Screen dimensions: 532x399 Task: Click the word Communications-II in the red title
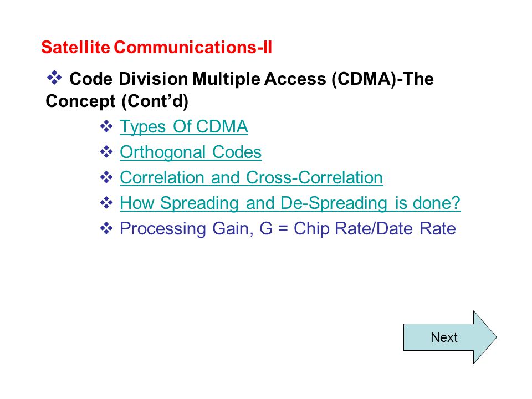[x=193, y=47]
